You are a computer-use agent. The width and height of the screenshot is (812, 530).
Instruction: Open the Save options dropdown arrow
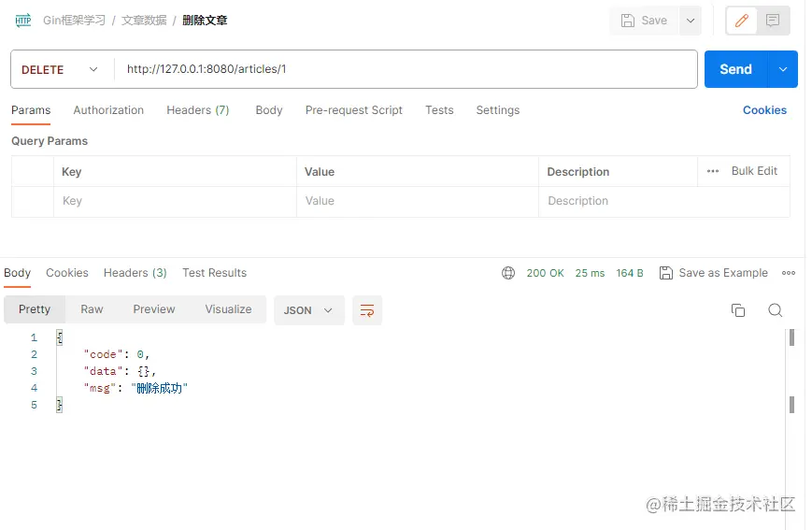point(691,21)
